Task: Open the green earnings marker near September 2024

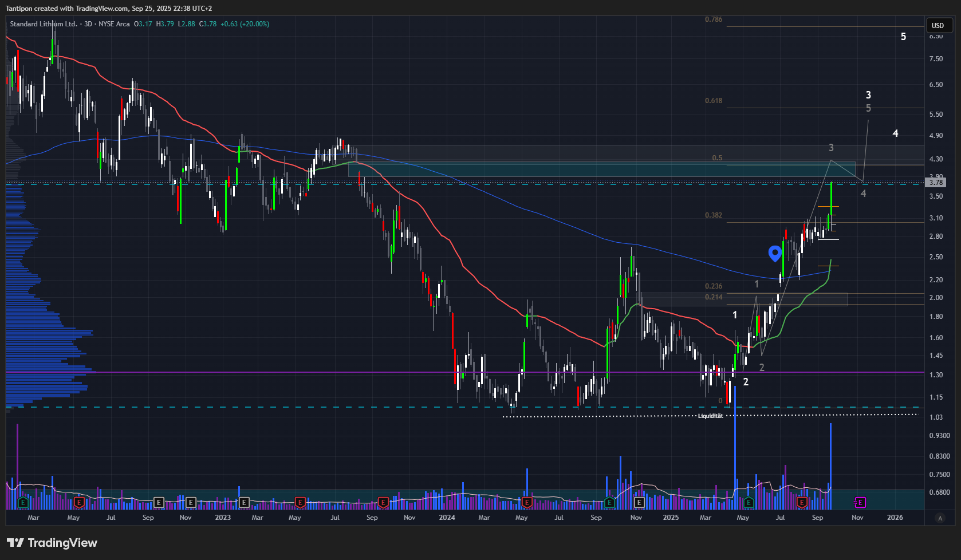Action: 609,503
